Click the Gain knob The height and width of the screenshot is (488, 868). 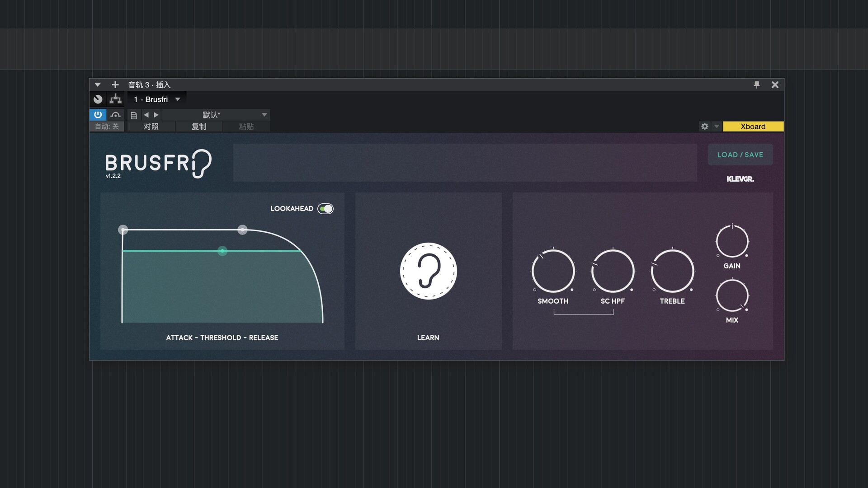point(732,241)
